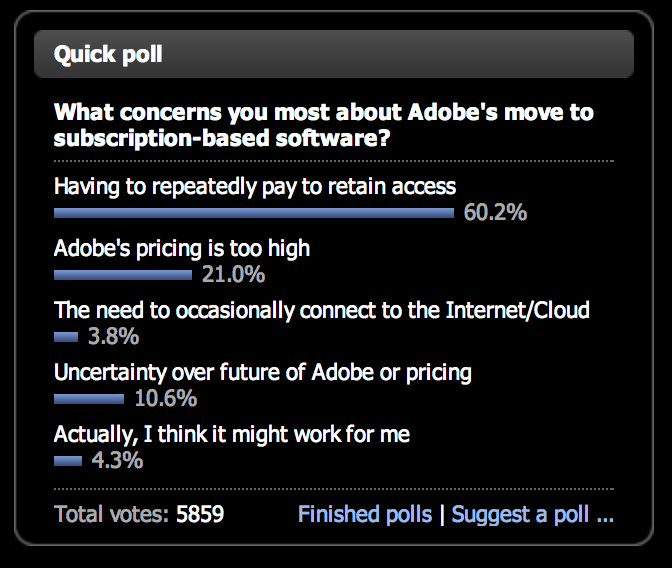Click 'Adobe's pricing is too high' option
672x568 pixels.
[182, 249]
